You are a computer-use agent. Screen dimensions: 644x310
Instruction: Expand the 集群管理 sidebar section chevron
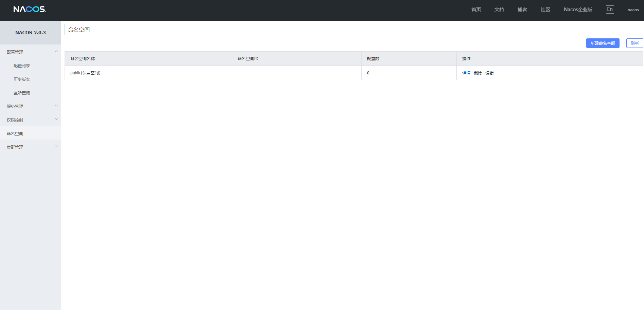56,147
